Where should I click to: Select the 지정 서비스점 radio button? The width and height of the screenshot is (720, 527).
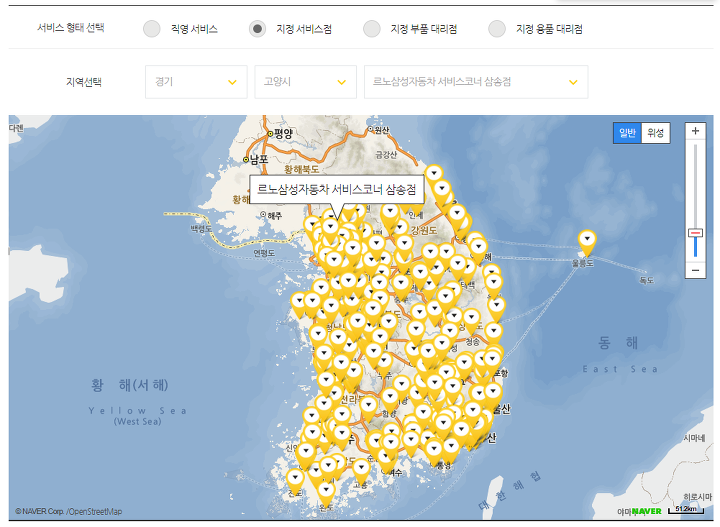coord(258,29)
